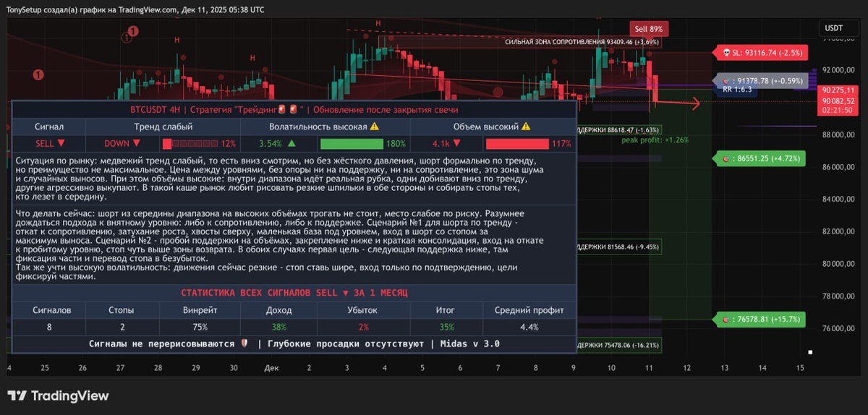Image resolution: width=868 pixels, height=415 pixels.
Task: Click the 'Винрейт' header cell
Action: coord(199,310)
